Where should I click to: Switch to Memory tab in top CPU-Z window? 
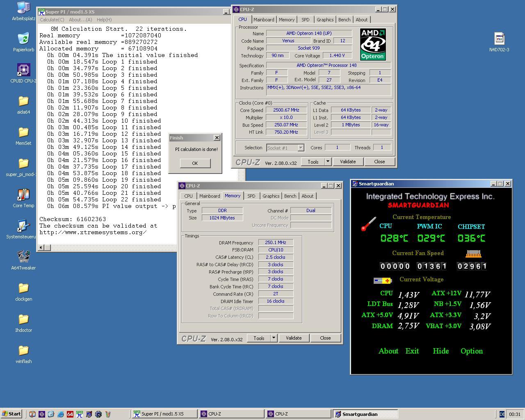[x=286, y=20]
